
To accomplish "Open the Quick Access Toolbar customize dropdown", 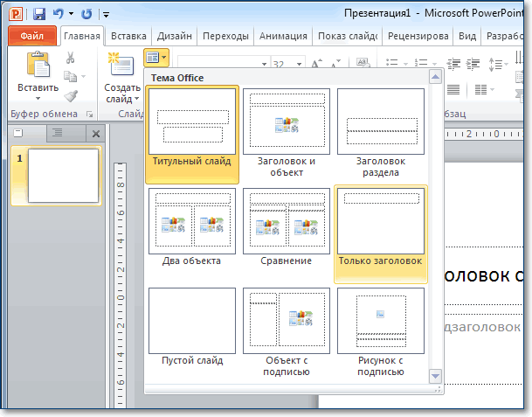I will (107, 15).
